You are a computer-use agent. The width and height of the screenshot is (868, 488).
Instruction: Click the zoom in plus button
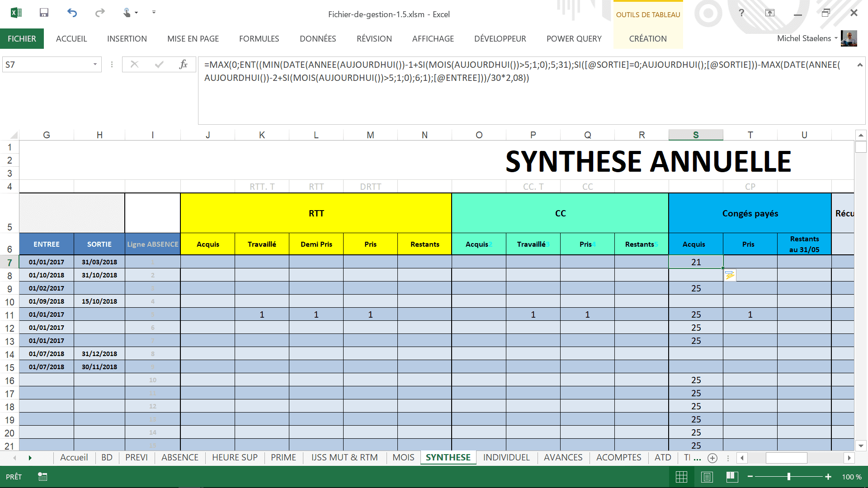coord(828,477)
